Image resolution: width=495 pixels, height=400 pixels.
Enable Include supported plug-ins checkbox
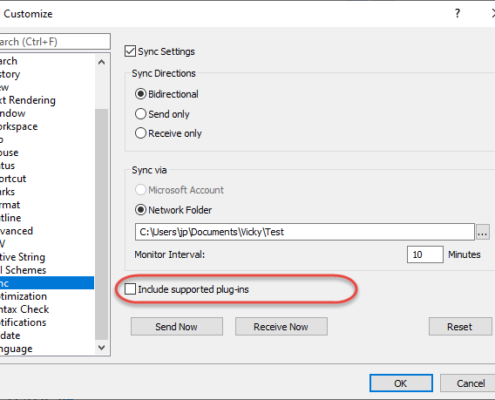coord(130,289)
